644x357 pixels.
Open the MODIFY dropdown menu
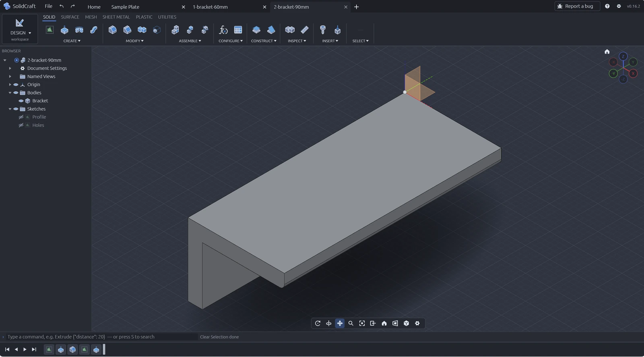pyautogui.click(x=134, y=41)
